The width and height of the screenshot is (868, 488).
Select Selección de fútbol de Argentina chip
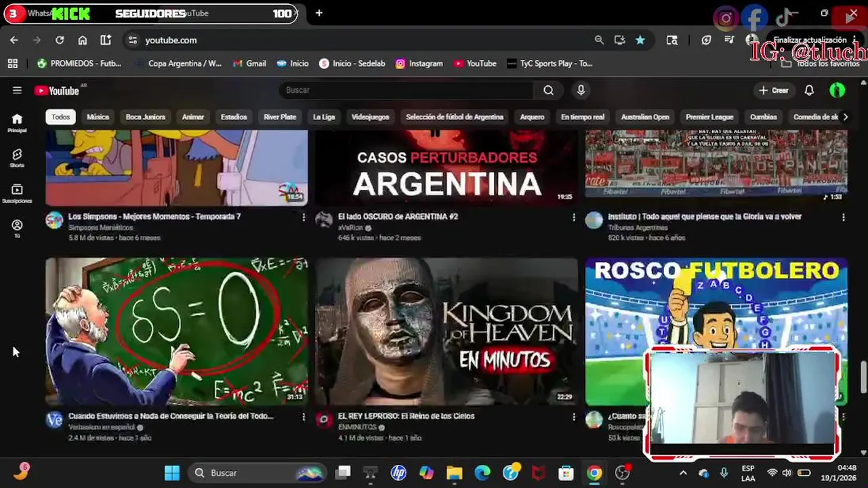coord(455,117)
